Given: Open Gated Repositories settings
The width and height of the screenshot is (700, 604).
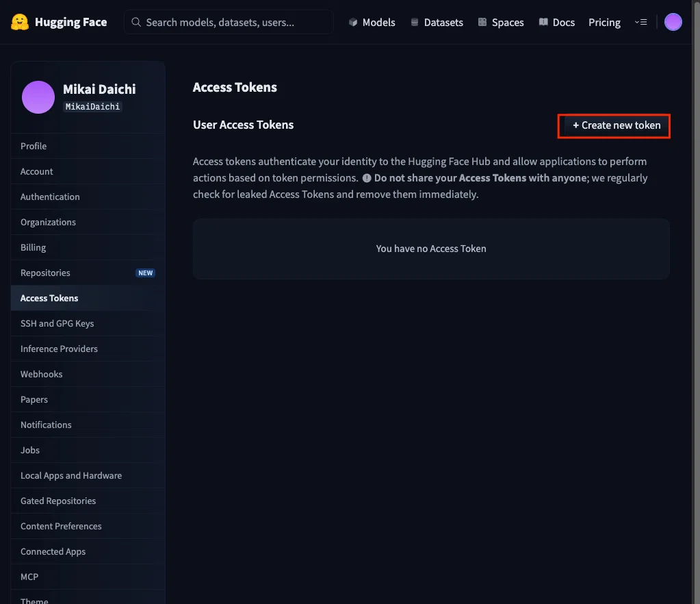Looking at the screenshot, I should (x=88, y=501).
